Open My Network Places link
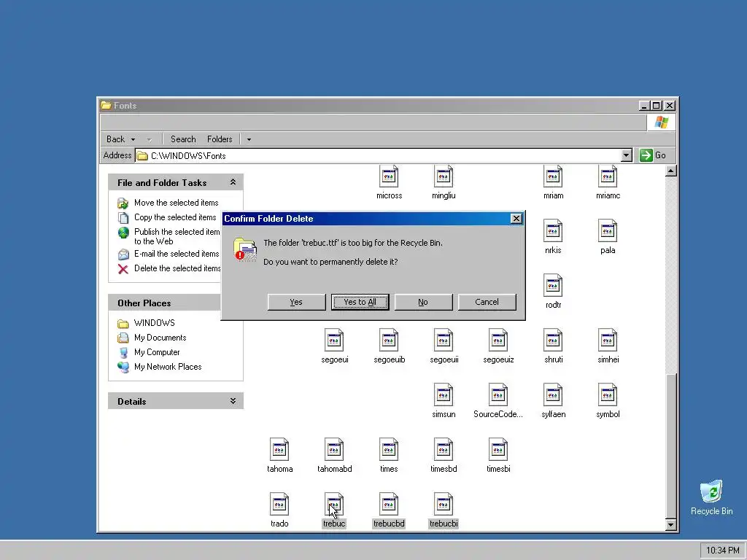The image size is (747, 560). click(168, 367)
